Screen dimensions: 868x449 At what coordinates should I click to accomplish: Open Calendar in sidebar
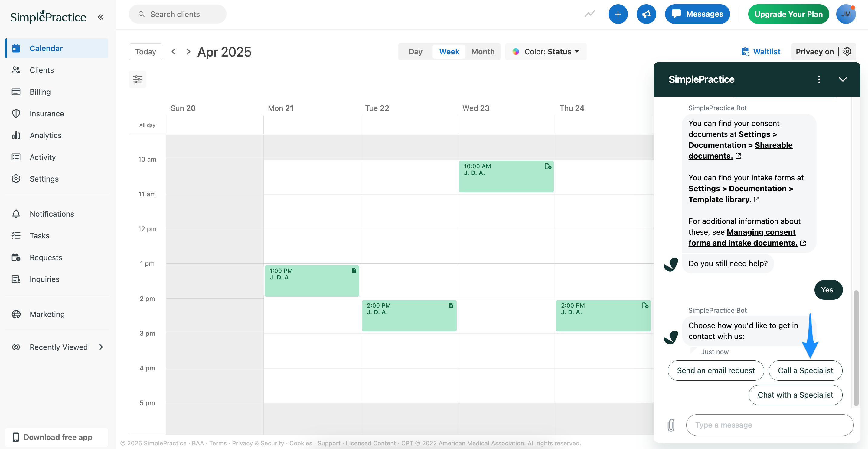(57, 48)
